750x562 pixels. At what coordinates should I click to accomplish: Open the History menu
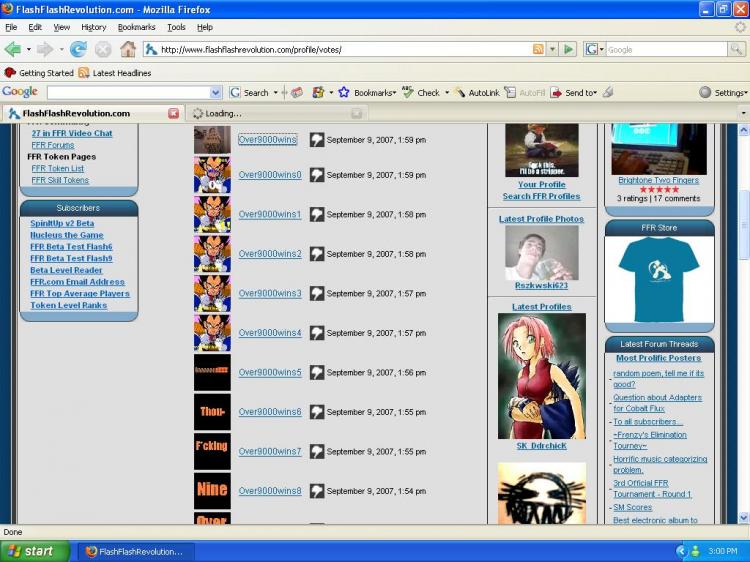(93, 27)
